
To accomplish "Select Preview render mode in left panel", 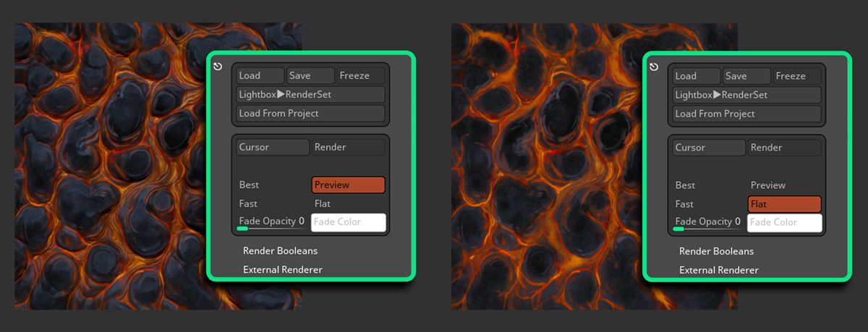I will (349, 184).
